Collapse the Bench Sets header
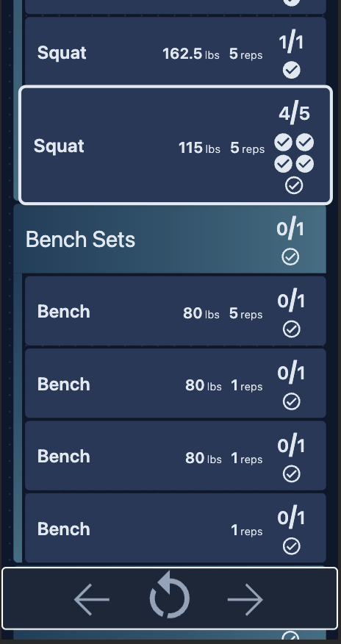Screen dimensions: 341x644 (170, 239)
